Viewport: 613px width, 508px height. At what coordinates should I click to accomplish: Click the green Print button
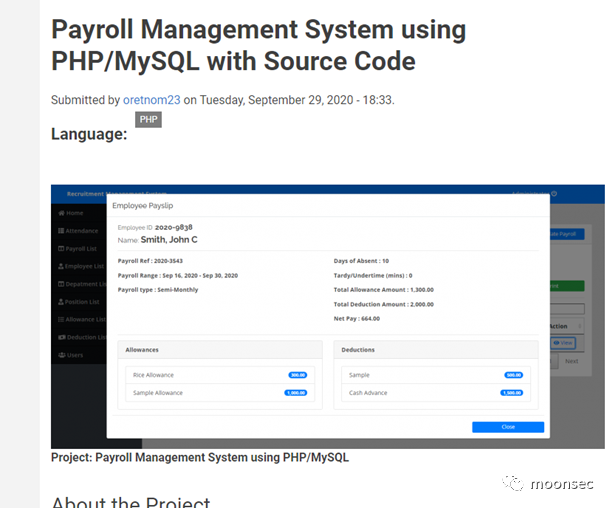point(567,286)
